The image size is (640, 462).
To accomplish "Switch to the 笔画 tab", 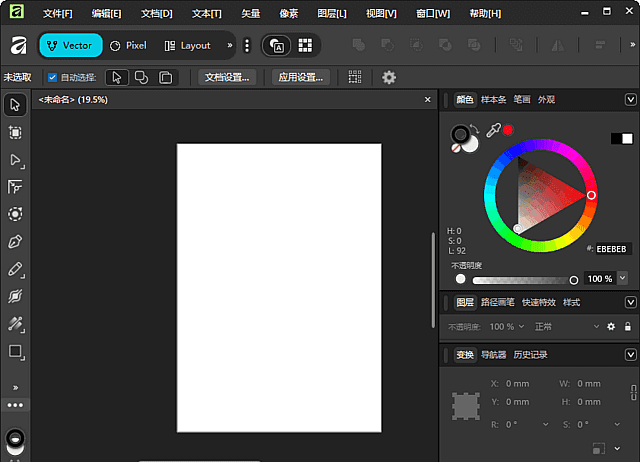I will (522, 100).
